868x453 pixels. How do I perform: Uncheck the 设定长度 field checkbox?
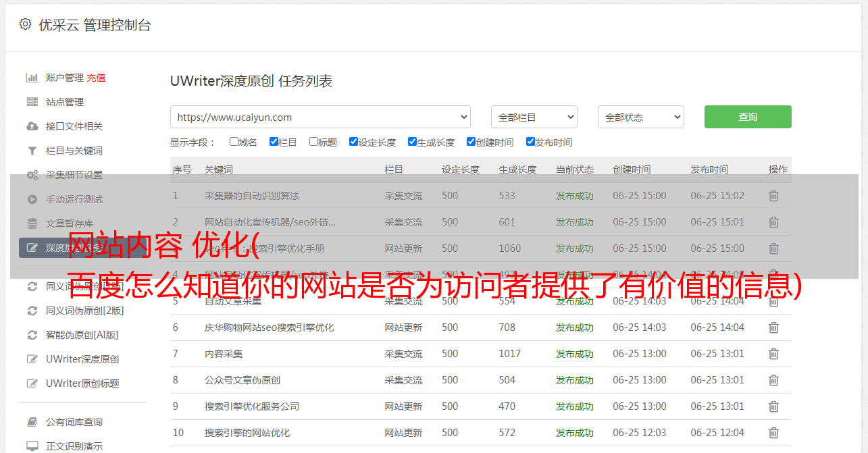click(353, 142)
